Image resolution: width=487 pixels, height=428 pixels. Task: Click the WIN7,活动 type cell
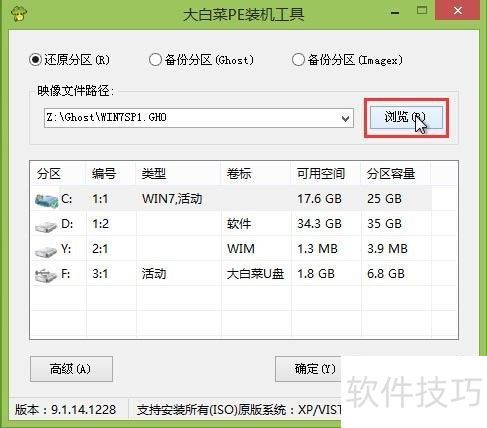click(172, 199)
